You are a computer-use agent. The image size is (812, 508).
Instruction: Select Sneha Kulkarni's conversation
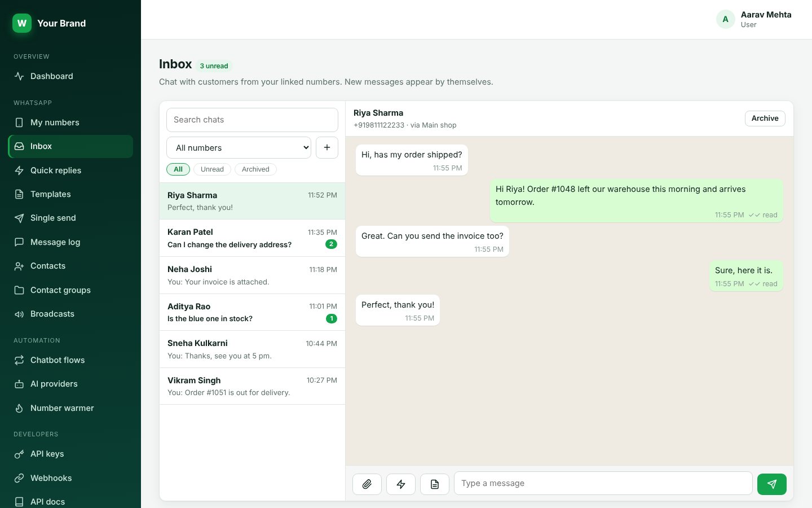click(252, 349)
